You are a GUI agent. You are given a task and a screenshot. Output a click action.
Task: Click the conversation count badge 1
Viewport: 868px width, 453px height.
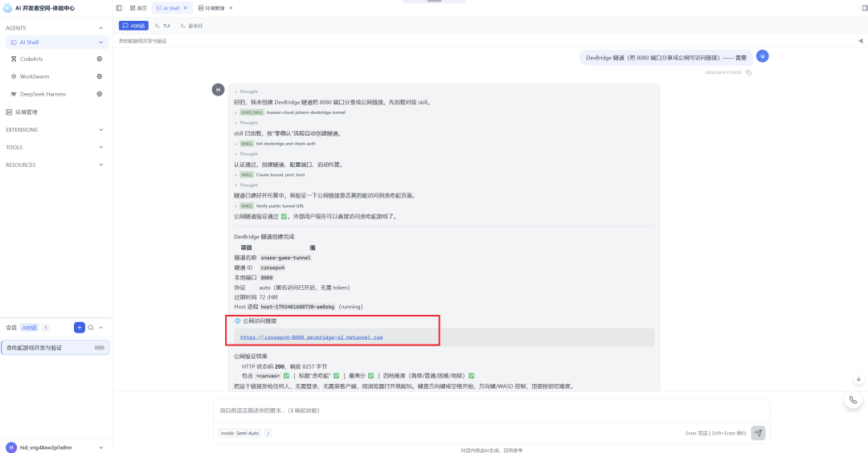(46, 328)
